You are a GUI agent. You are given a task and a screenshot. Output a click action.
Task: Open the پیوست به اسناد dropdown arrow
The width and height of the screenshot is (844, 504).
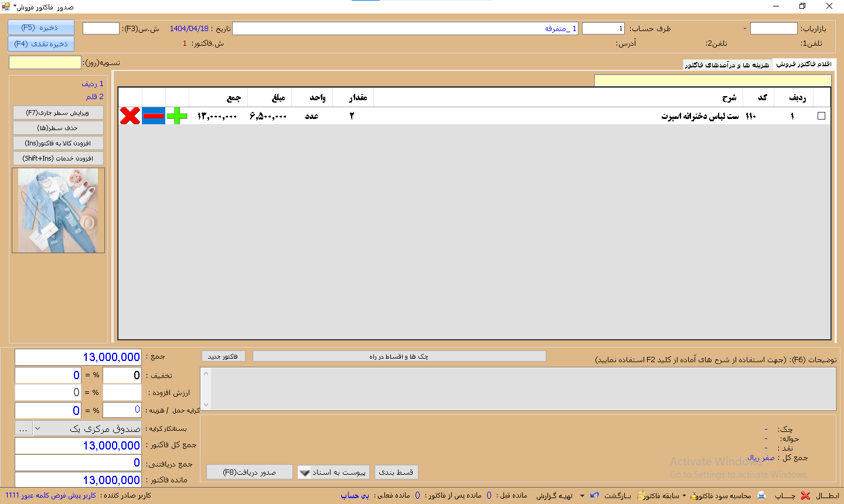pos(305,472)
